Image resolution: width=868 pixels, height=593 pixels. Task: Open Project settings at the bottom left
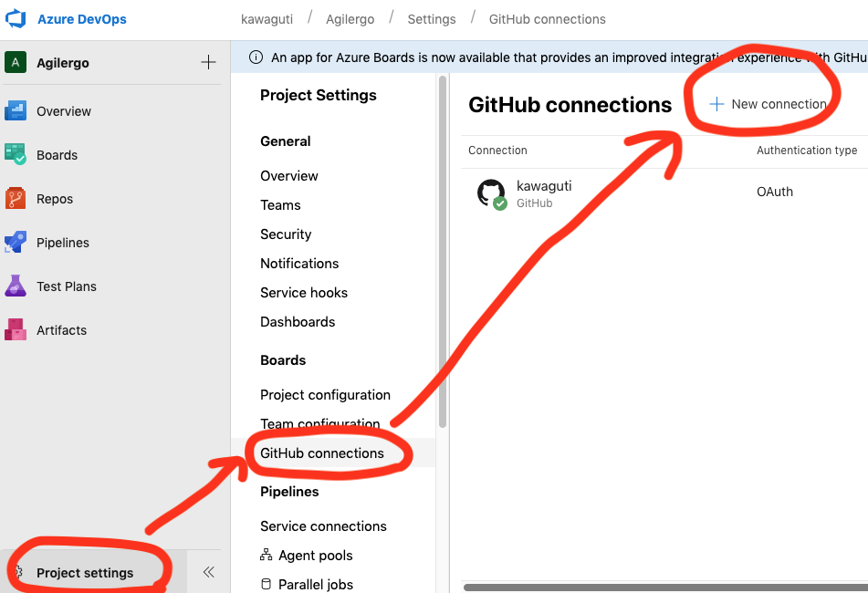point(85,573)
